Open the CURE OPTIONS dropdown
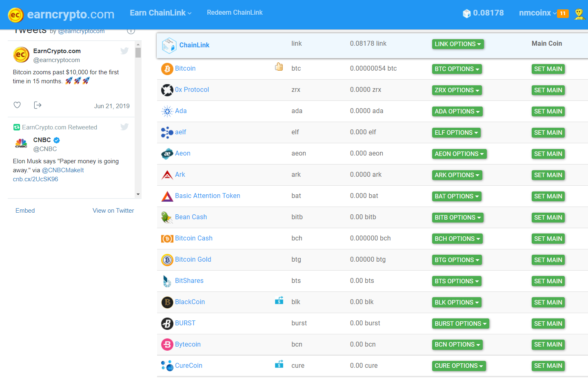This screenshot has height=378, width=588. click(x=459, y=366)
